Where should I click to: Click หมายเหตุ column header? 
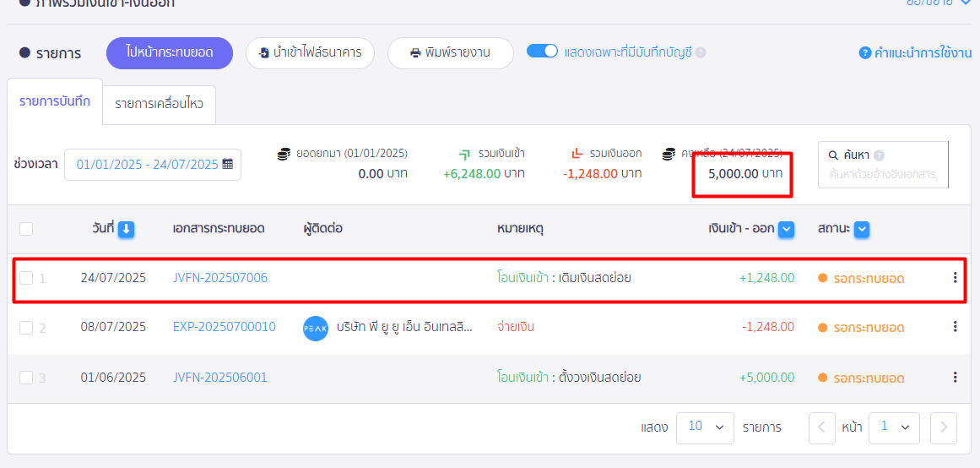coord(521,230)
